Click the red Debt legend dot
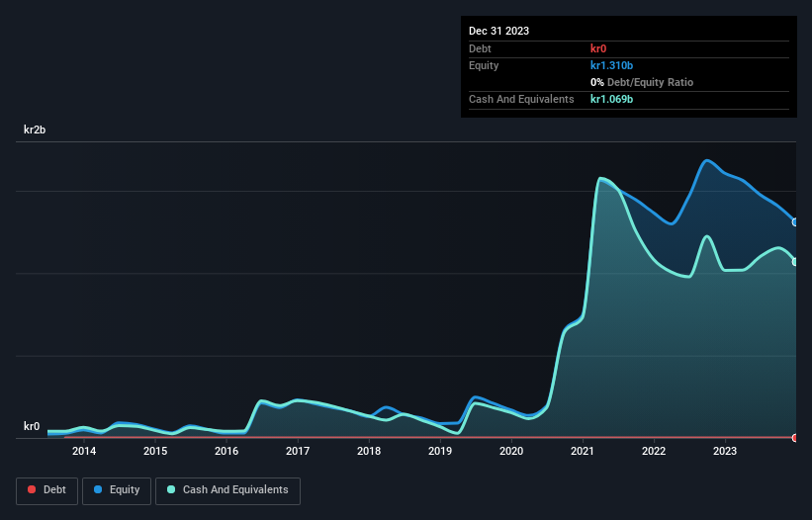The height and width of the screenshot is (520, 812). coord(32,489)
